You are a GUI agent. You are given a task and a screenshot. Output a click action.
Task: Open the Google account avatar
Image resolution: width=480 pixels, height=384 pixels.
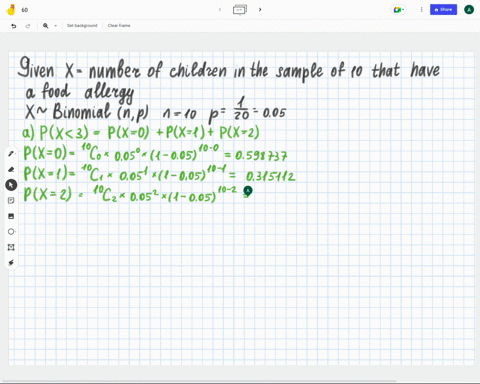click(469, 10)
